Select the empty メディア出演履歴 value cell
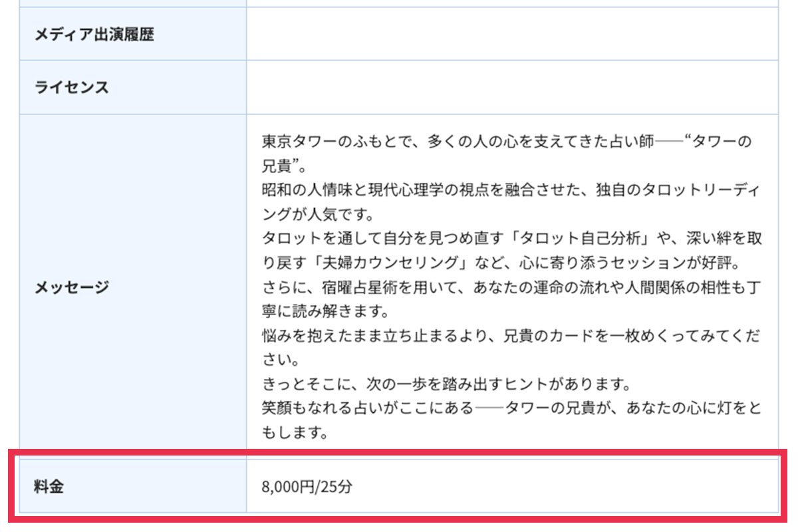This screenshot has width=798, height=532. click(511, 35)
